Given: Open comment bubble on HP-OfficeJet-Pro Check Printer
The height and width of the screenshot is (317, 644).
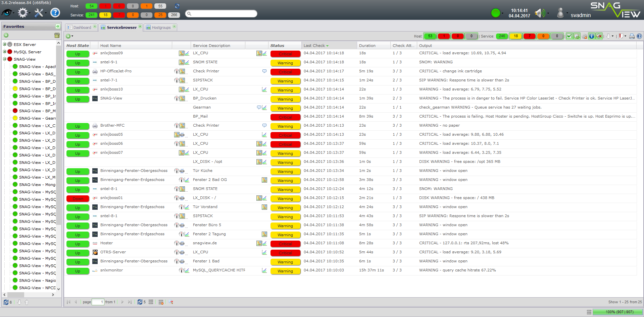Looking at the screenshot, I should [264, 71].
